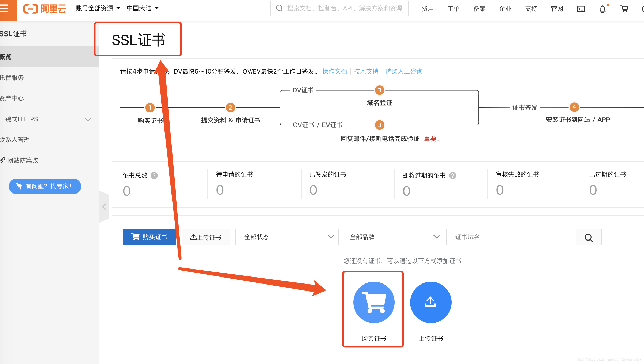The image size is (644, 364).
Task: Open the 工单 top menu
Action: click(454, 9)
